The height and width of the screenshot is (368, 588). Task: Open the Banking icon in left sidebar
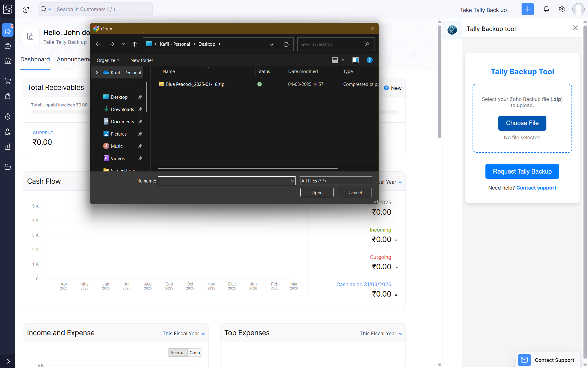[x=8, y=61]
